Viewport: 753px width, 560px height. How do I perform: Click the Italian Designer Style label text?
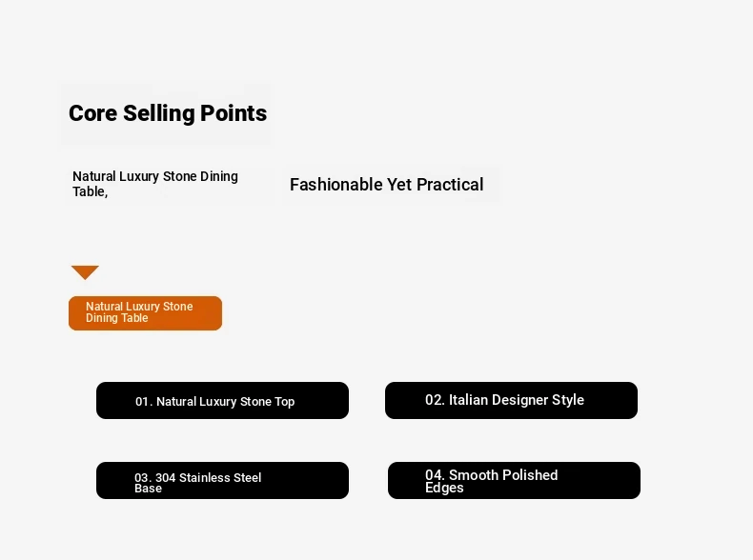[x=516, y=400]
